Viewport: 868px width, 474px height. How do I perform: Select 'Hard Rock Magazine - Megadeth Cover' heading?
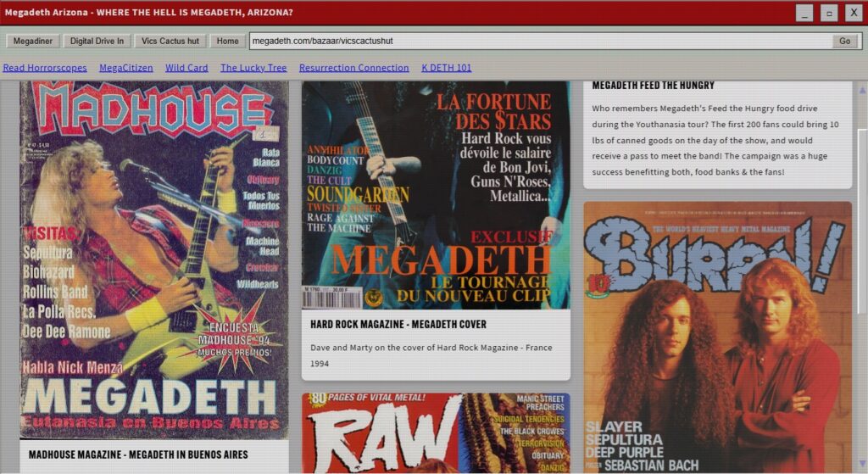click(x=398, y=325)
